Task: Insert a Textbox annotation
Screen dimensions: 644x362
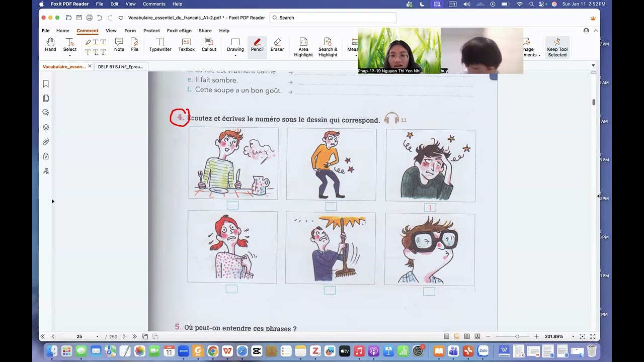Action: click(186, 45)
